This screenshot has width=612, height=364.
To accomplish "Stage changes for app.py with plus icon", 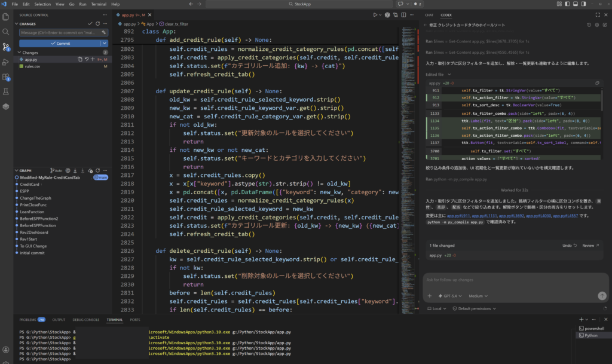I will [x=94, y=59].
